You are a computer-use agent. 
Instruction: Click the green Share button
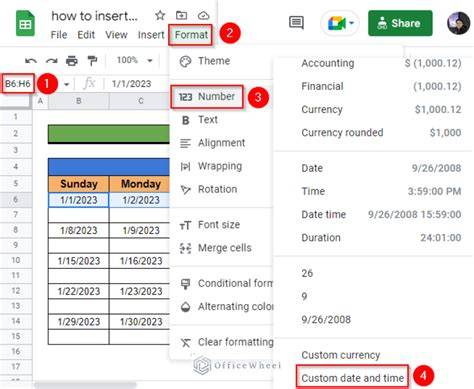pyautogui.click(x=400, y=23)
